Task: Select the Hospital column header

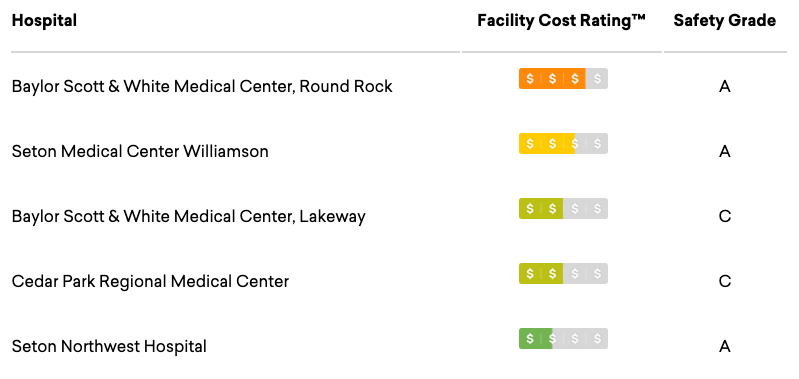Action: tap(44, 21)
